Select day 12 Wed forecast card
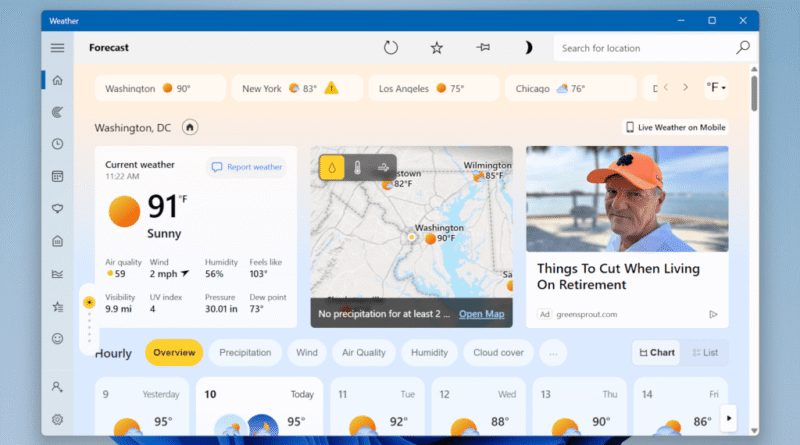 [479, 407]
